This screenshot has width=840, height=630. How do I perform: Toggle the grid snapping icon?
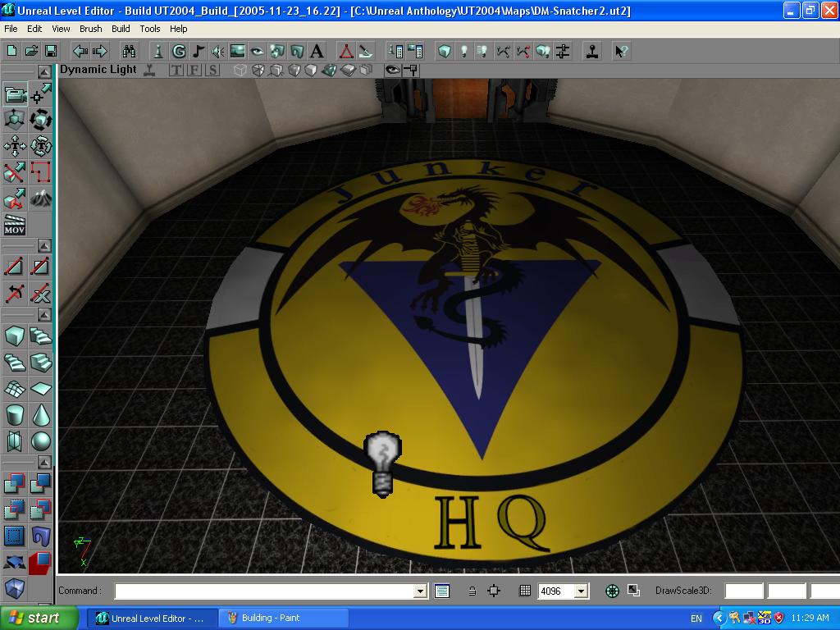point(525,591)
